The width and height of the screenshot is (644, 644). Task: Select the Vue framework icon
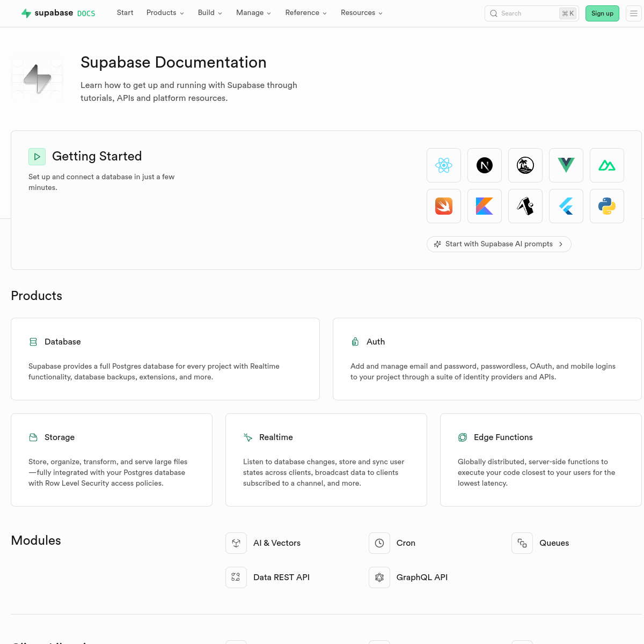566,165
